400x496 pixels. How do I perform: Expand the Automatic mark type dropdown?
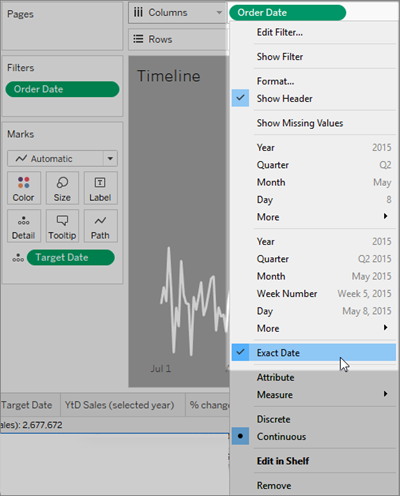point(110,159)
